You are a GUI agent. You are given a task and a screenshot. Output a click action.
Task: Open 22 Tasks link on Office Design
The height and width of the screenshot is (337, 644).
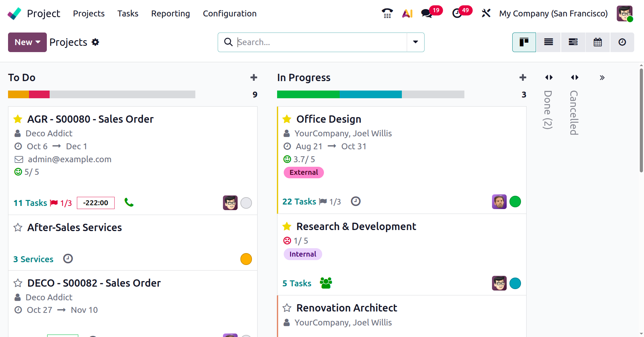click(x=299, y=202)
